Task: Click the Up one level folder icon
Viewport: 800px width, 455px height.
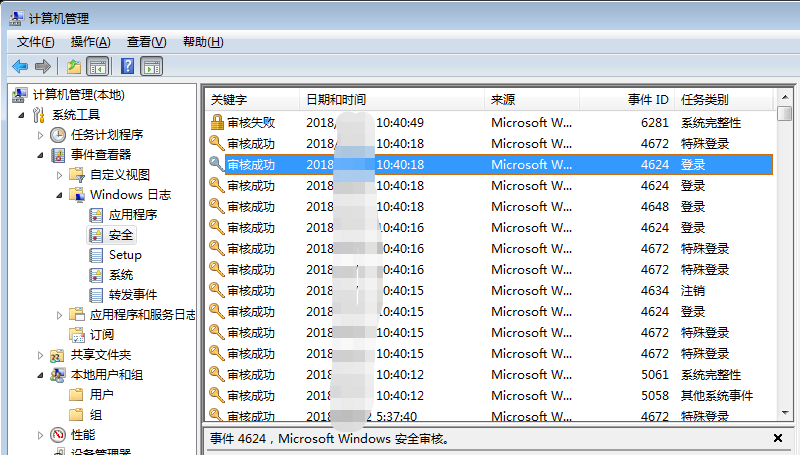Action: 73,66
